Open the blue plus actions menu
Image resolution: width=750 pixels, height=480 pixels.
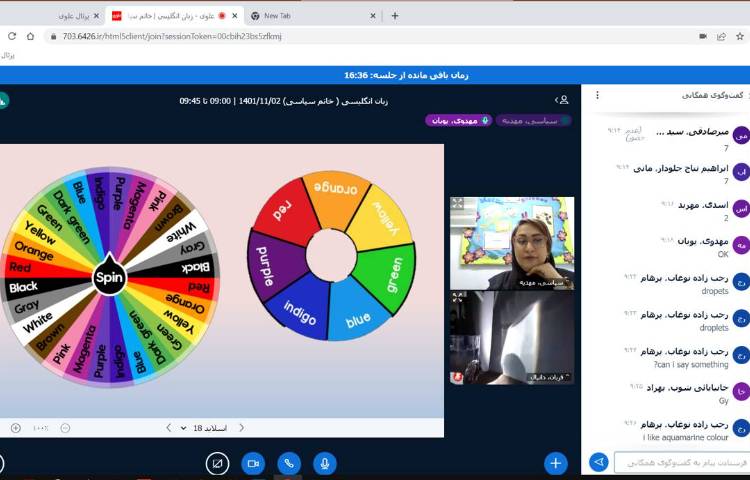pyautogui.click(x=555, y=463)
